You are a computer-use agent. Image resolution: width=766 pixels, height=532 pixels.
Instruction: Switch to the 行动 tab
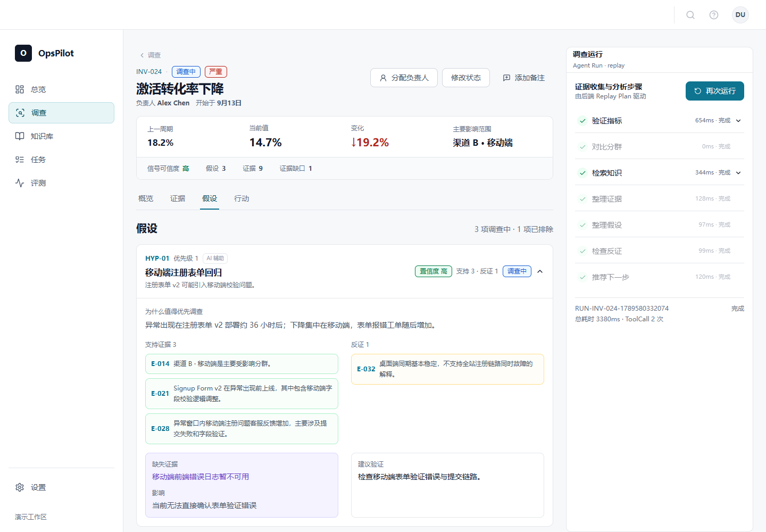242,198
